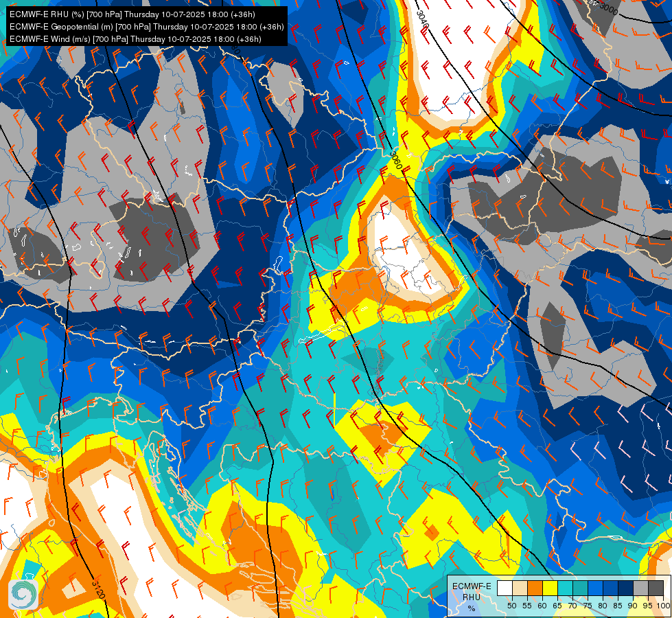
Task: Click the legend value 85
Action: click(618, 606)
